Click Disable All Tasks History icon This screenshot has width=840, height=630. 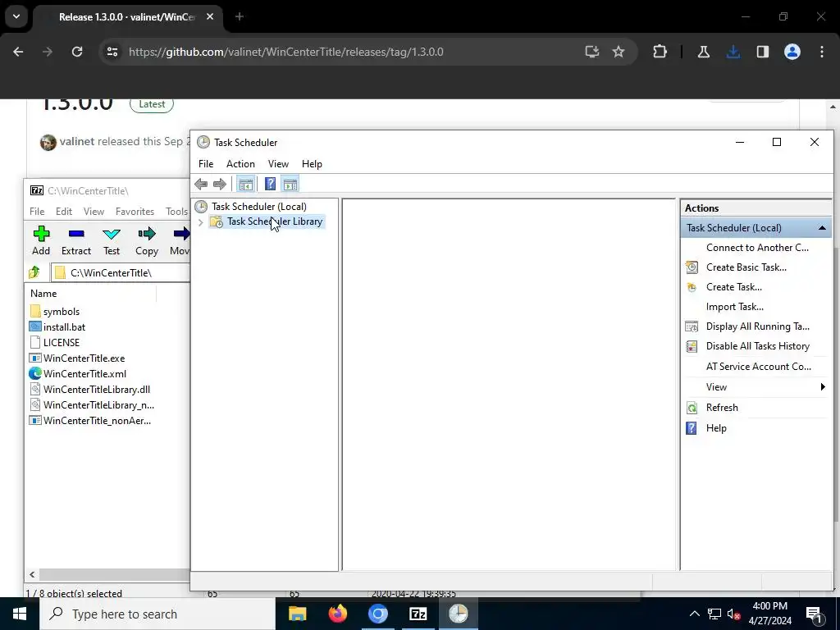pos(692,346)
